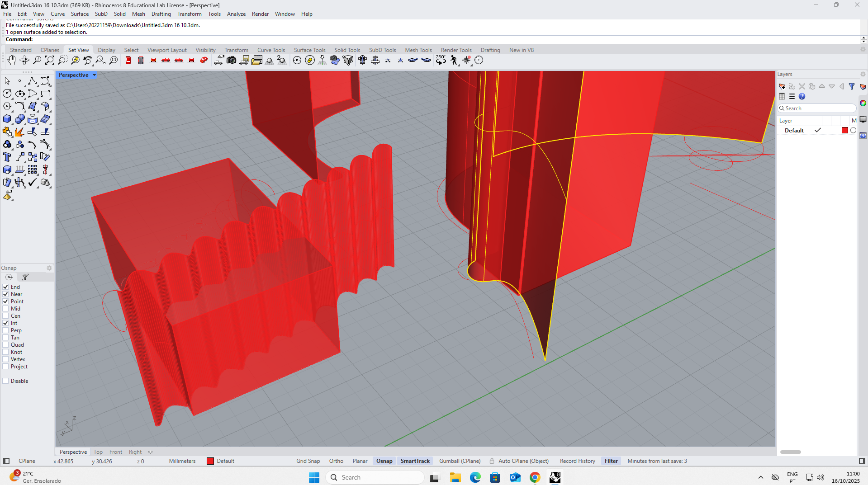Check the Disable osnap box
This screenshot has width=868, height=485.
pos(6,381)
